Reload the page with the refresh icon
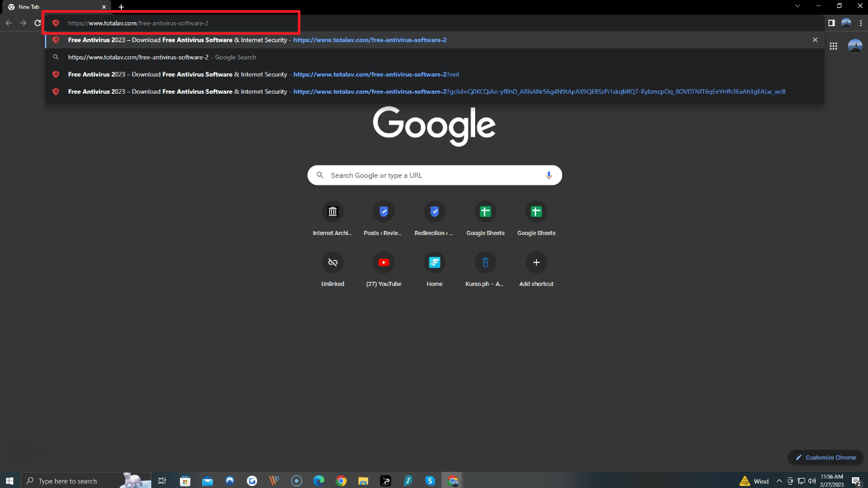The height and width of the screenshot is (488, 868). click(x=37, y=23)
